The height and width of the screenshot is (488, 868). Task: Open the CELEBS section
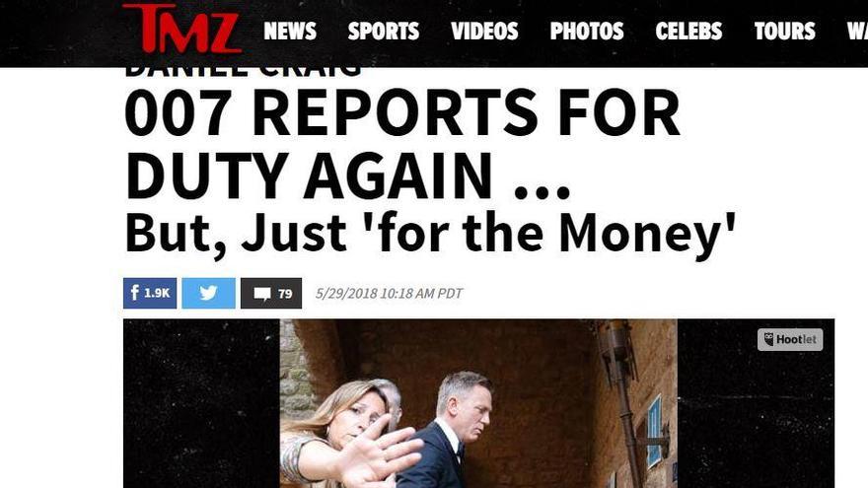688,31
